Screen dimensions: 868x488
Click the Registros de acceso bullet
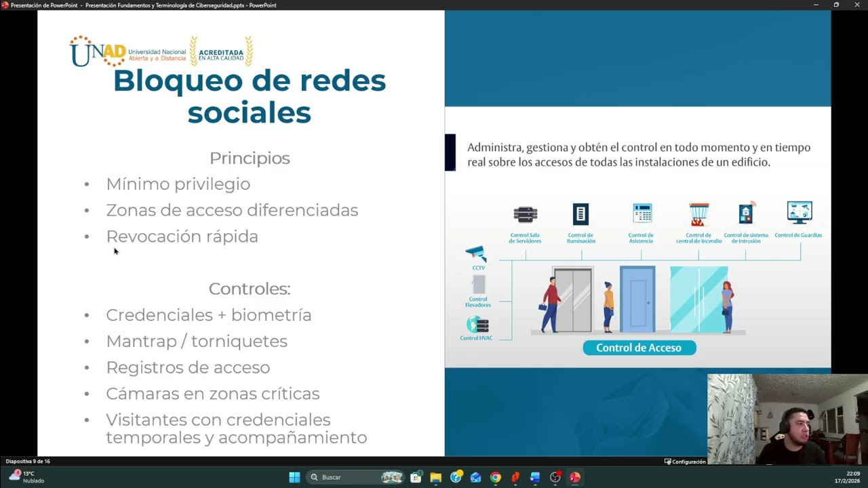188,367
